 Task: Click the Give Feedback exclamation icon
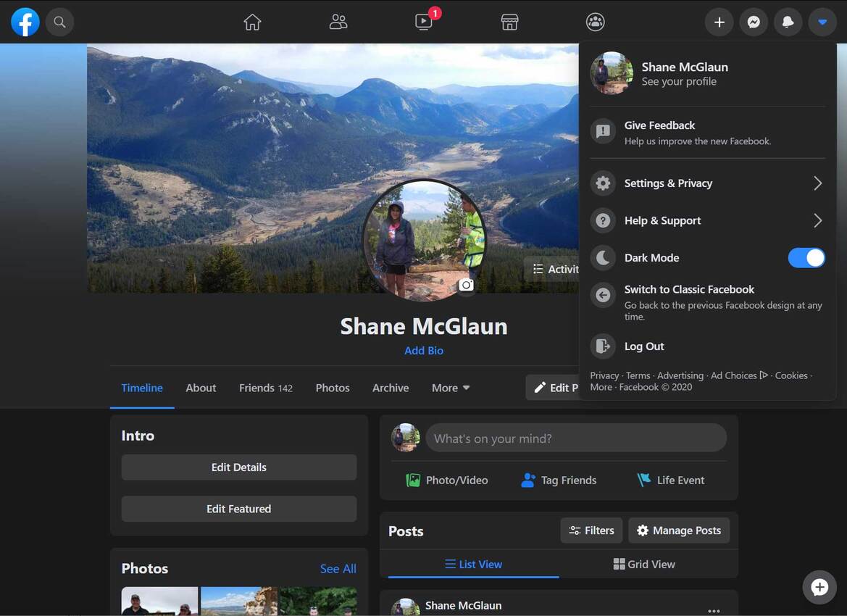(603, 131)
